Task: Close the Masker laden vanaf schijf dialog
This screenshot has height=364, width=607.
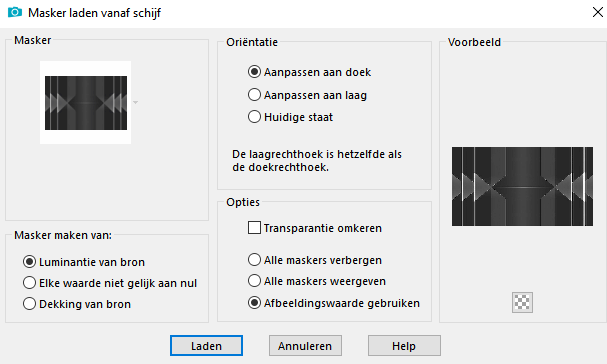Action: pyautogui.click(x=598, y=12)
